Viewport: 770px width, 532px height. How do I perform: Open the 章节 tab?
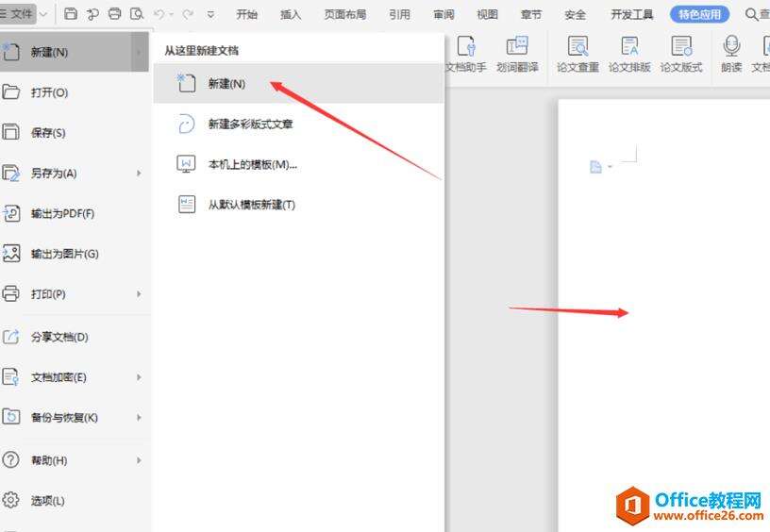pos(531,15)
